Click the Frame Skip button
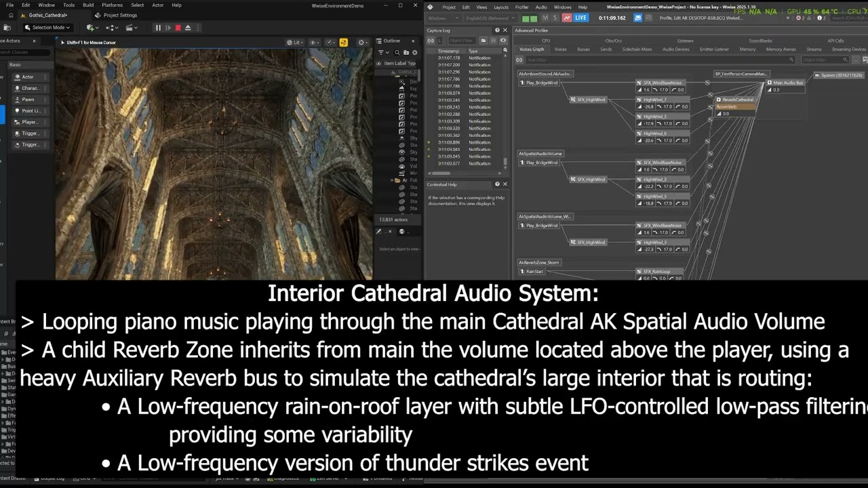Image resolution: width=868 pixels, height=488 pixels. (168, 28)
